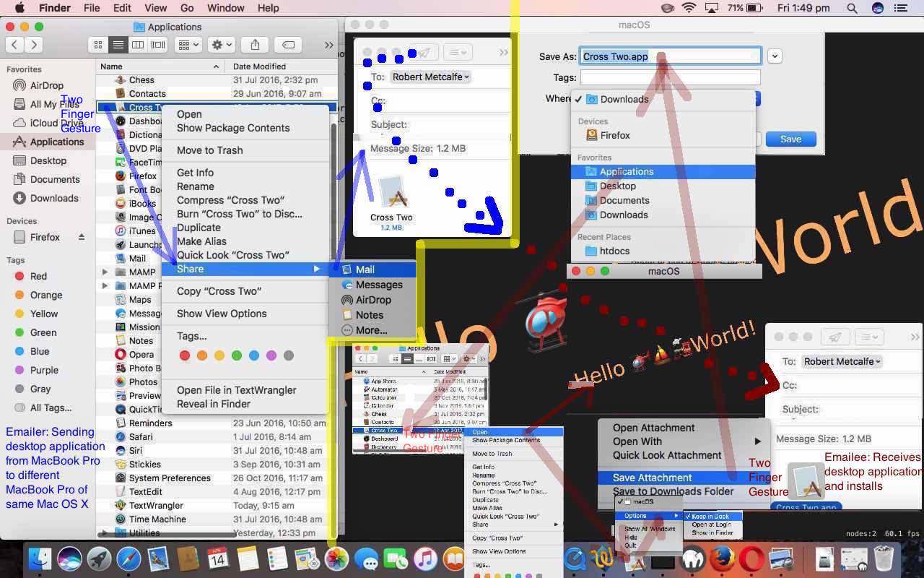Open Launchpad rocket icon in Dock

click(x=99, y=558)
